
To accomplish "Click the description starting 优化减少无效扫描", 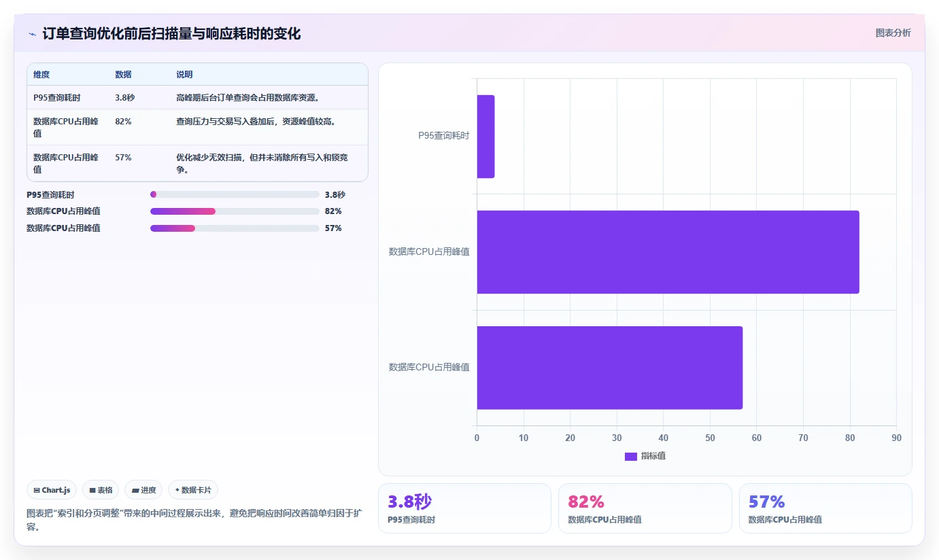I will (x=262, y=163).
